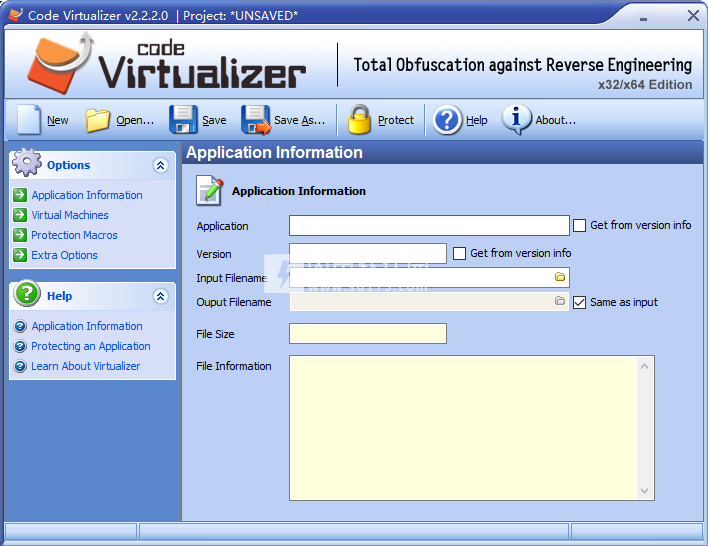Click green arrow beside Extra Options
The image size is (708, 546).
click(20, 255)
